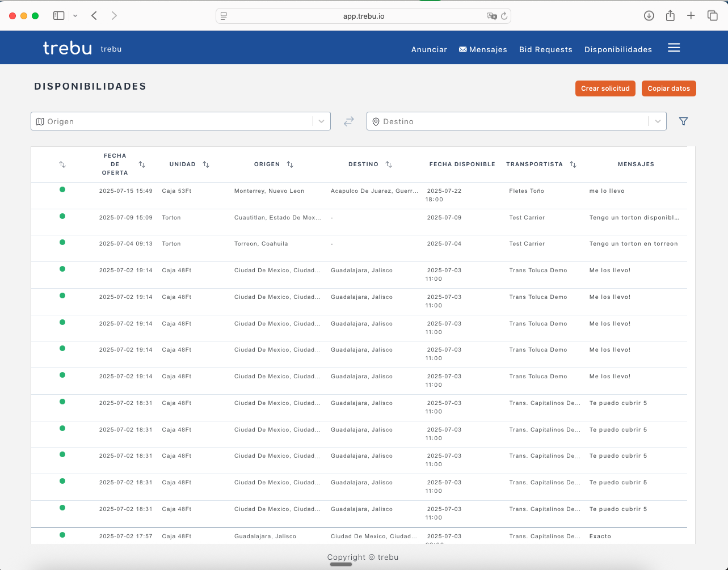Sort by Fecha de Oferta column
Viewport: 728px width, 570px height.
click(142, 164)
